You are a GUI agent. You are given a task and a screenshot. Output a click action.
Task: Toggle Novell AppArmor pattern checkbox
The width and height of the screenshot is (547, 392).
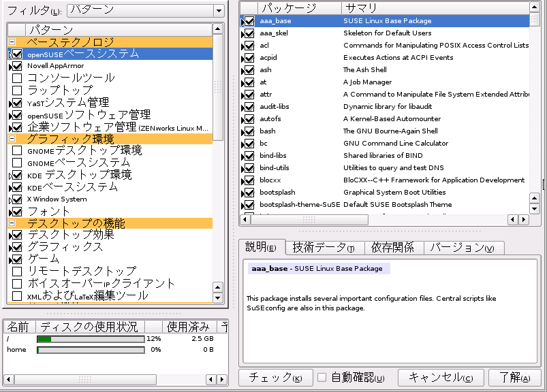pyautogui.click(x=16, y=66)
